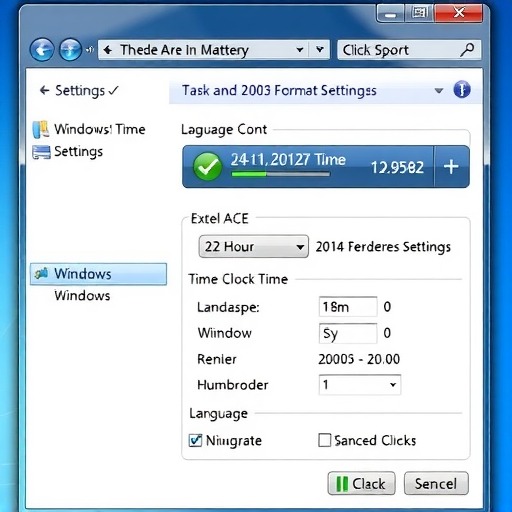Click the 12.9582 value in the blue bar

click(x=397, y=167)
